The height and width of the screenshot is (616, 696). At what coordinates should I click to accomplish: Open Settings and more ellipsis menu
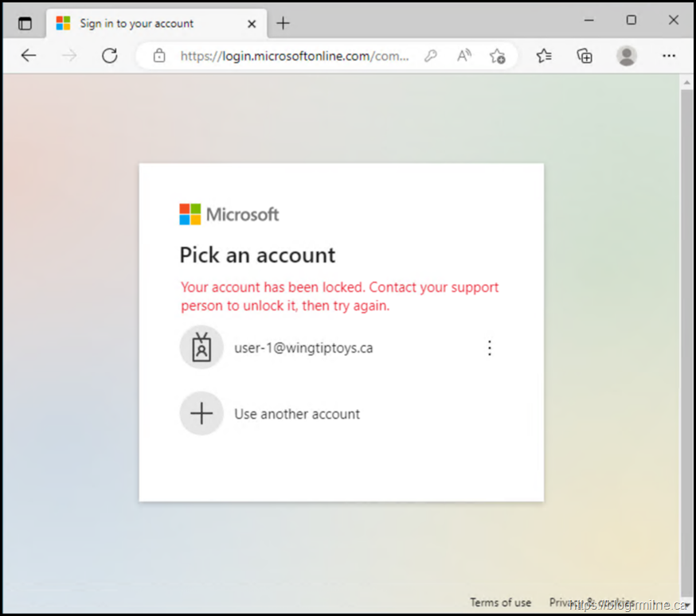click(x=669, y=56)
